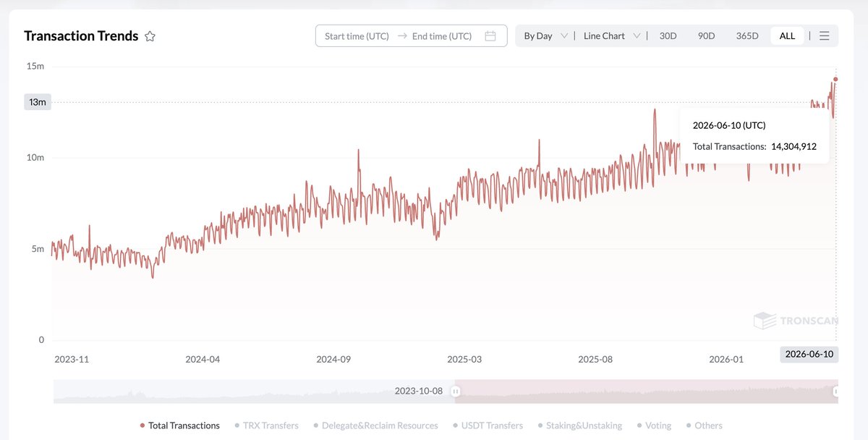This screenshot has height=440, width=868.
Task: Open the calendar icon date picker
Action: click(x=490, y=36)
